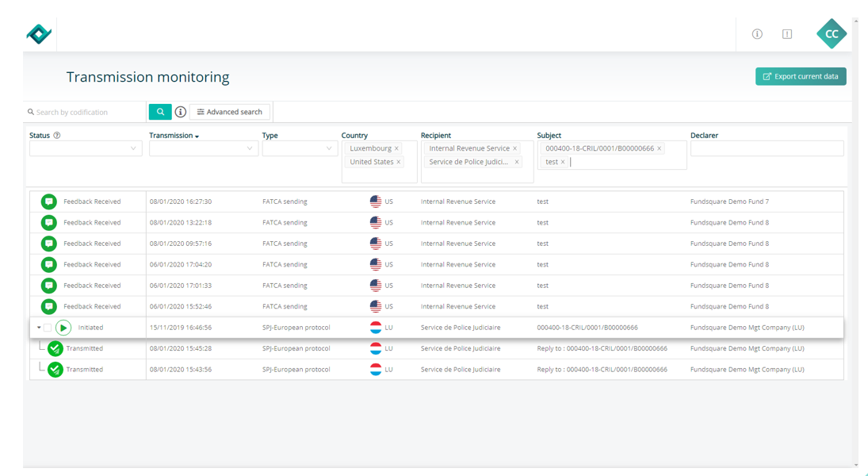Click the Fundsquare diamond logo
This screenshot has height=476, width=868.
(40, 34)
